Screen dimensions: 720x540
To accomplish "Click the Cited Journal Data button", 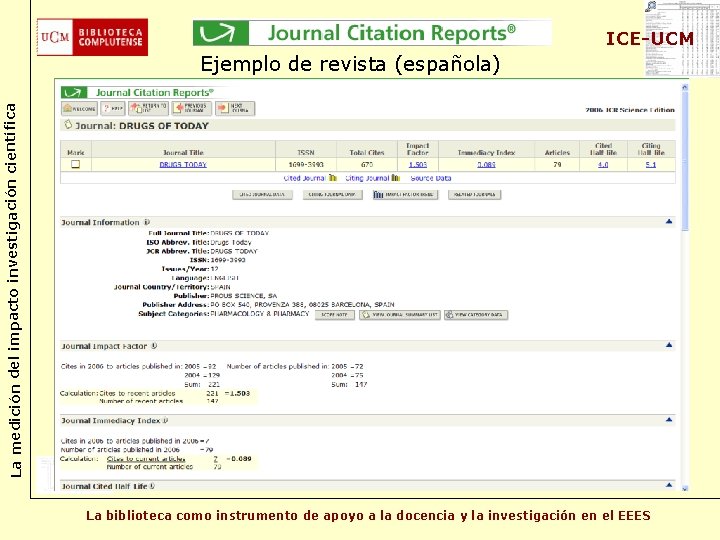I will tap(262, 195).
